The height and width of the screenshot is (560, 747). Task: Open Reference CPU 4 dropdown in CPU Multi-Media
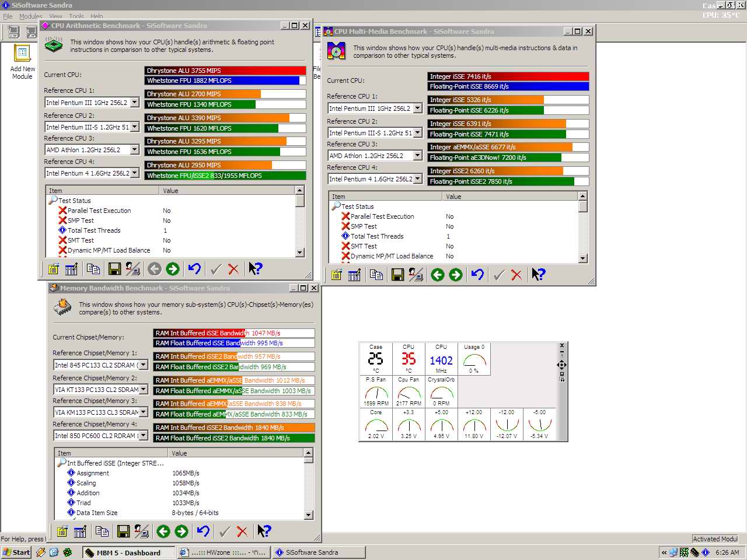pyautogui.click(x=418, y=179)
